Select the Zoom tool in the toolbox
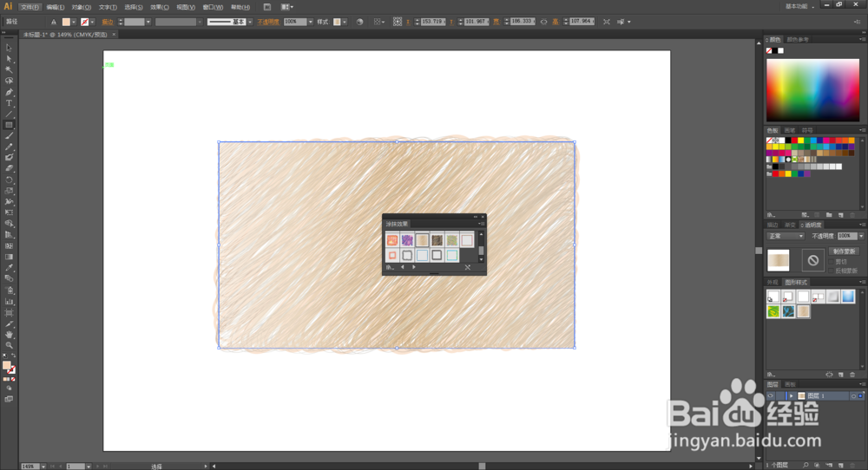This screenshot has width=868, height=470. (9, 346)
